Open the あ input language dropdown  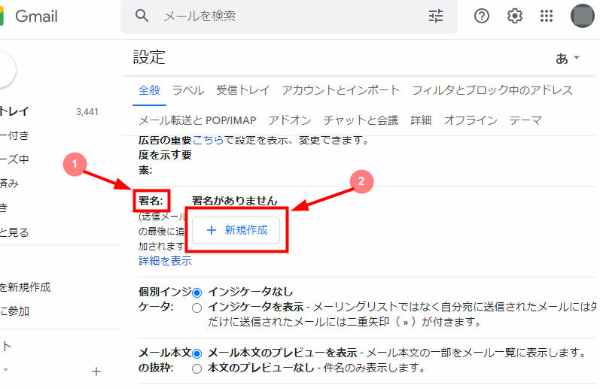(x=567, y=59)
